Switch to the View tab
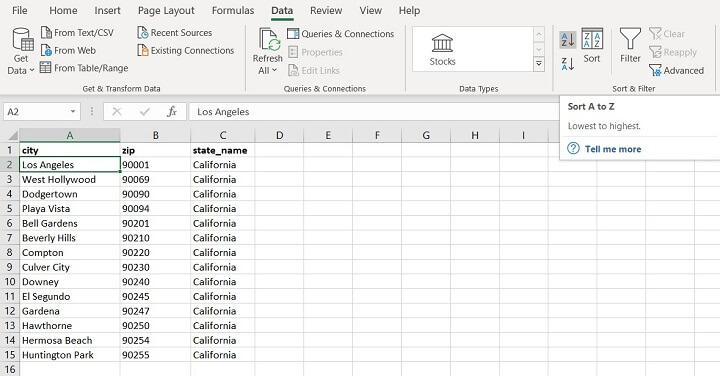 371,11
